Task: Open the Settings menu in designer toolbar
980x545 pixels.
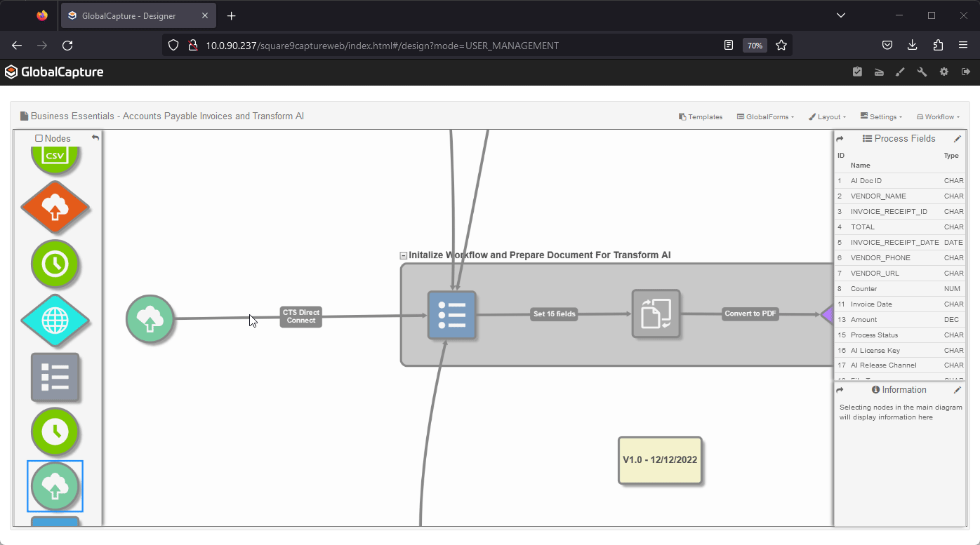Action: click(x=881, y=117)
